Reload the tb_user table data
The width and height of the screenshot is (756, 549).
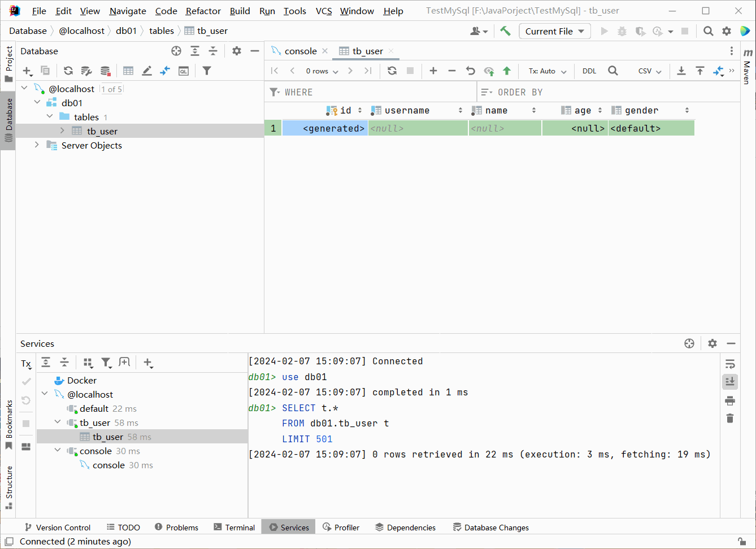(392, 71)
